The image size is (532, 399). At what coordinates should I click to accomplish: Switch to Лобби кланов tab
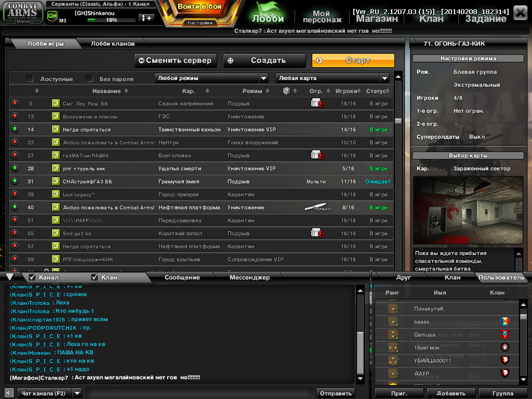113,44
